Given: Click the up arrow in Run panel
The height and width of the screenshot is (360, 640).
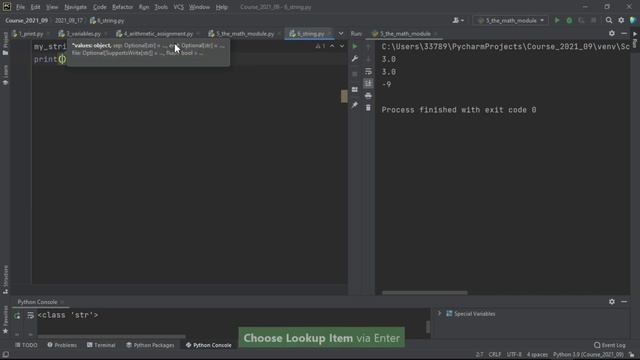Looking at the screenshot, I should [x=368, y=47].
